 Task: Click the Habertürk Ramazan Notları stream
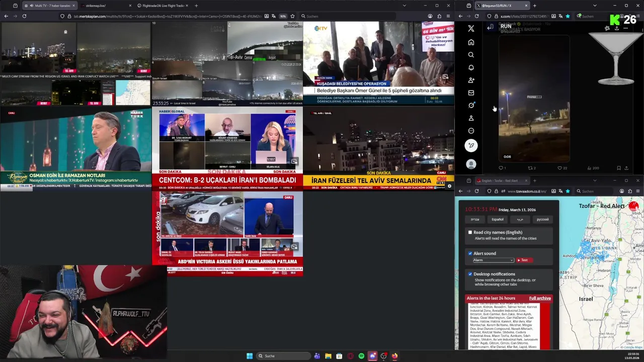[x=75, y=147]
